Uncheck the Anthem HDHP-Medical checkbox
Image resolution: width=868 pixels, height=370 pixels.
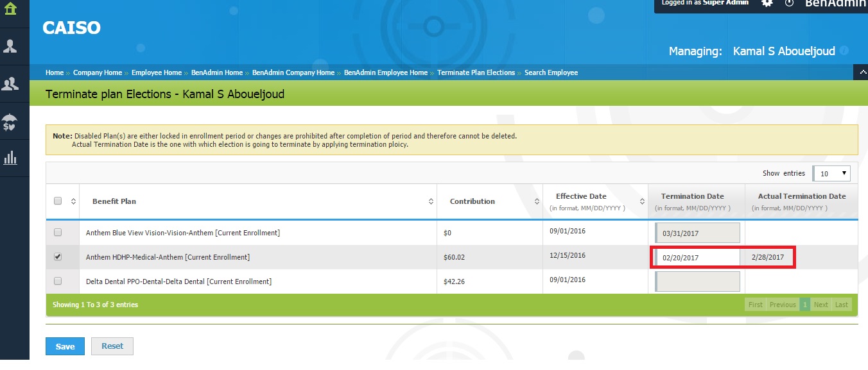58,256
